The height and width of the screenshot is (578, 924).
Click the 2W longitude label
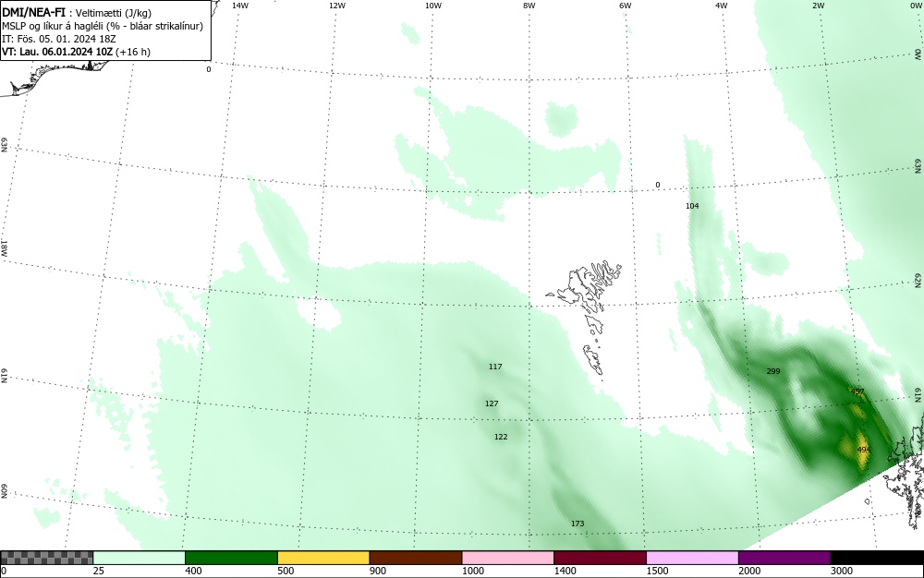point(818,6)
